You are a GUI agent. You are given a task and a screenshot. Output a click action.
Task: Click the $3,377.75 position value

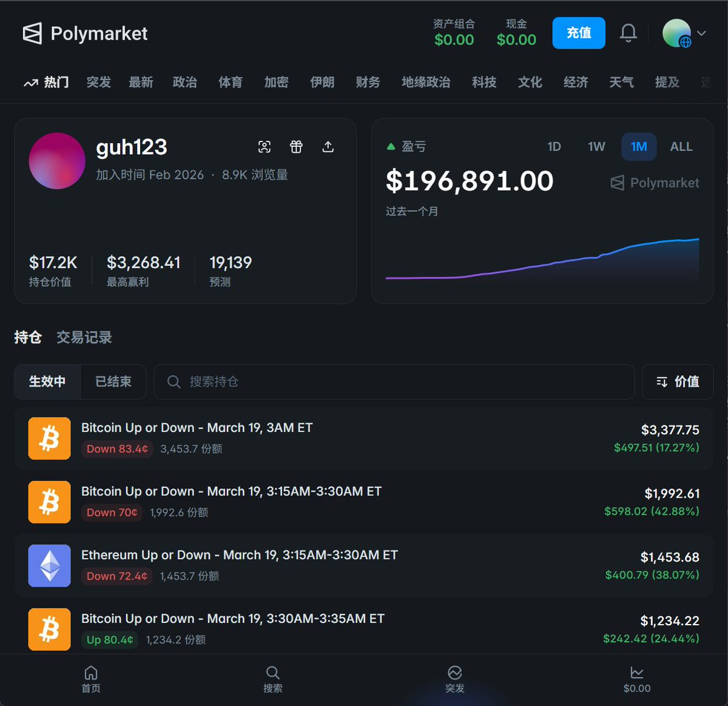tap(670, 430)
